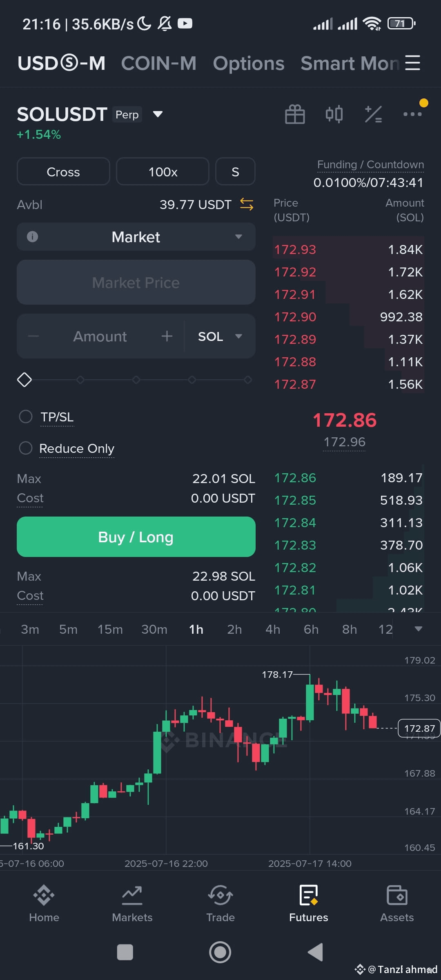Expand the SOLUSDT pair selector arrow
441x980 pixels.
click(158, 114)
